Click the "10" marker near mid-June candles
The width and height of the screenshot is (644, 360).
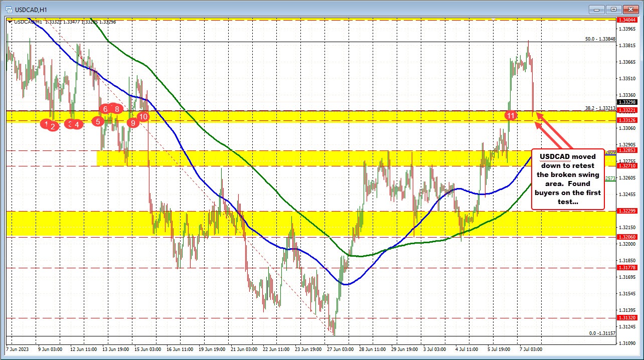pyautogui.click(x=143, y=116)
